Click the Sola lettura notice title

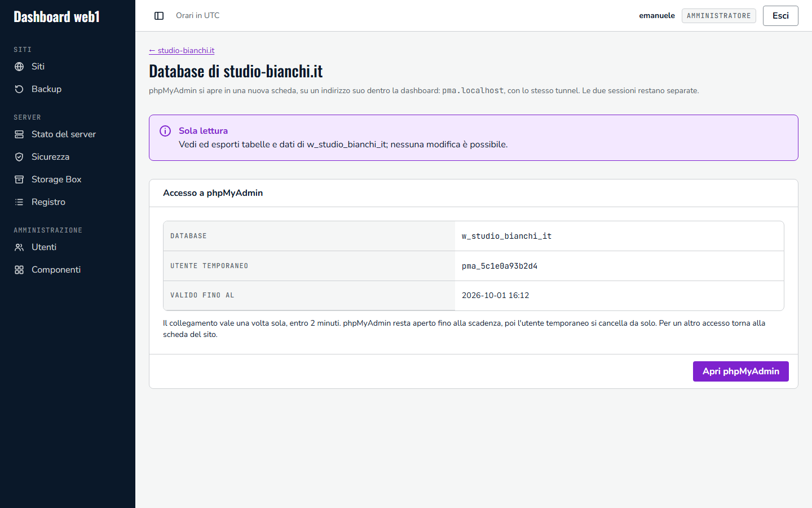click(x=203, y=131)
